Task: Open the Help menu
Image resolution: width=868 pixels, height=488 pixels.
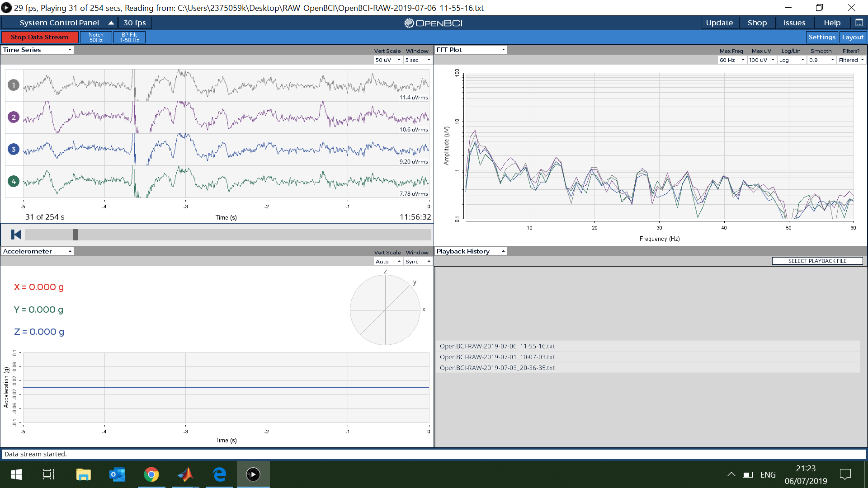Action: (x=832, y=23)
